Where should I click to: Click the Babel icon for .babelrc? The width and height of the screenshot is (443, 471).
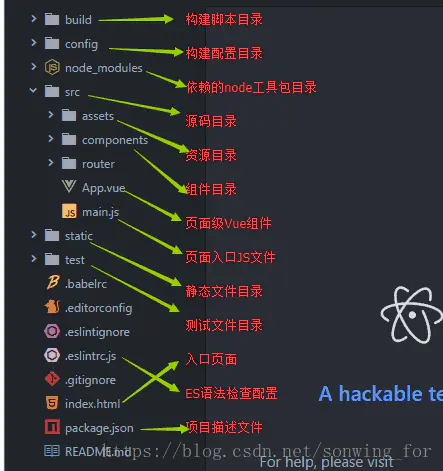click(x=53, y=282)
